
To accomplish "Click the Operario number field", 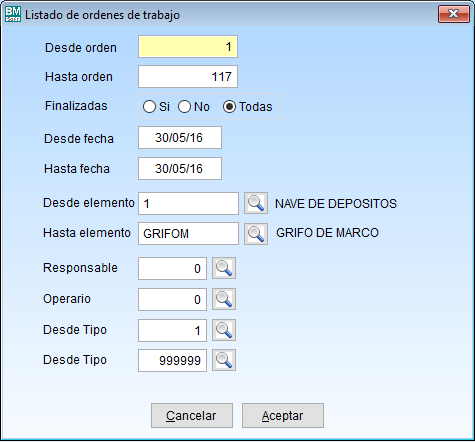I will [172, 299].
